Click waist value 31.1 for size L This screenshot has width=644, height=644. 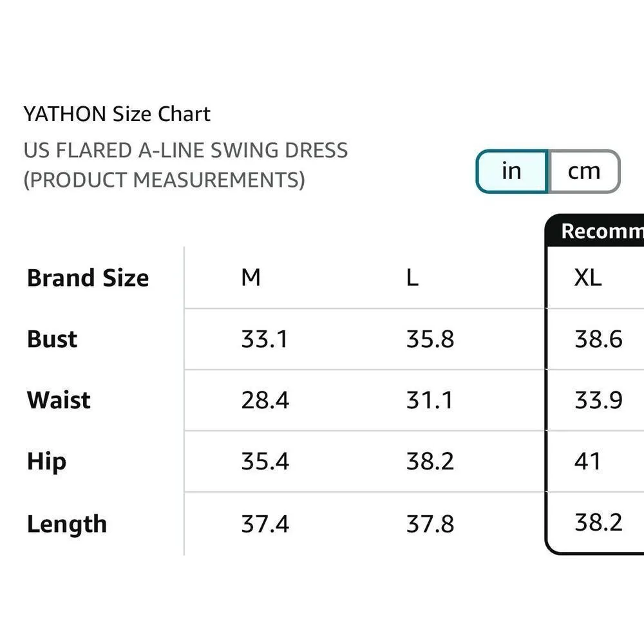(x=430, y=400)
